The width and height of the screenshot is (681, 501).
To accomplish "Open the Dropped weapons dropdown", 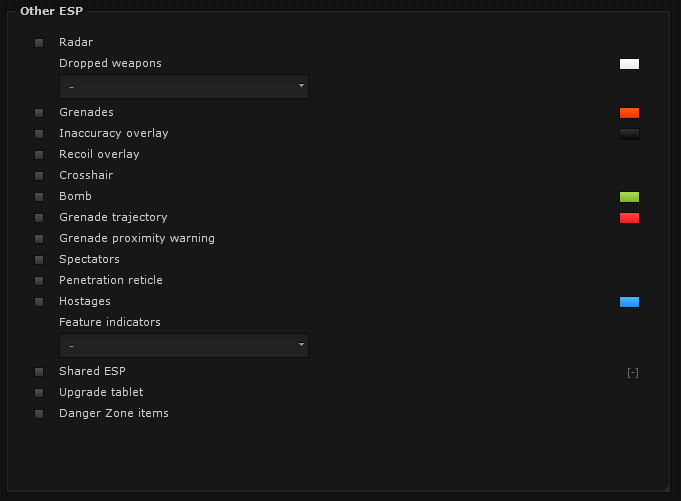I will click(x=184, y=87).
